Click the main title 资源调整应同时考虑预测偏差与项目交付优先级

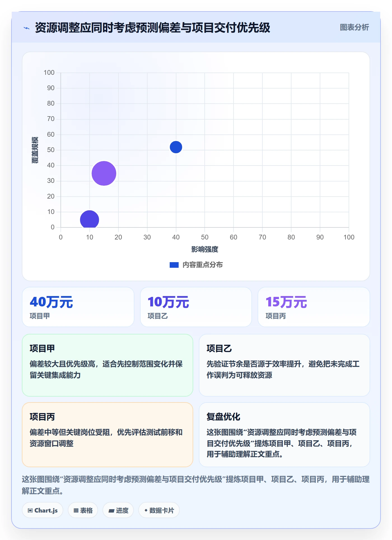click(153, 28)
